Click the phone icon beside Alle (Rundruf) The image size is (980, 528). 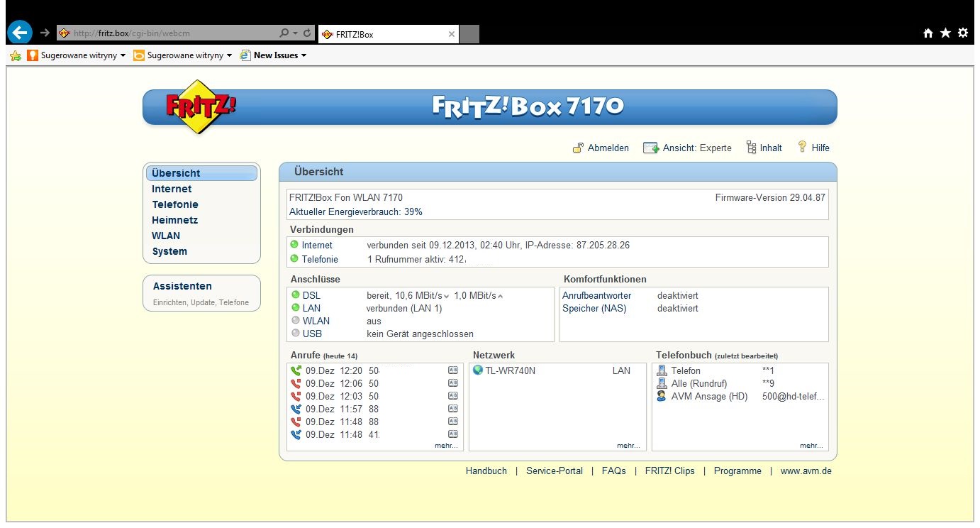pos(662,383)
